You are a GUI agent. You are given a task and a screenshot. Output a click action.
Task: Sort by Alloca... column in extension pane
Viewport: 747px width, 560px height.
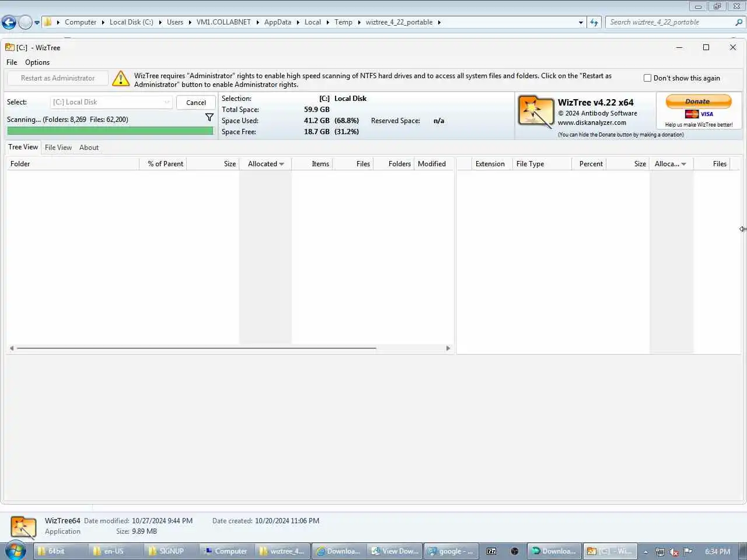click(x=671, y=164)
